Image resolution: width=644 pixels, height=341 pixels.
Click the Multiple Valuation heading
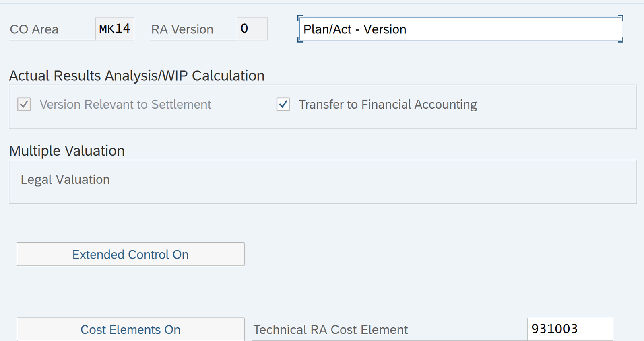[67, 151]
